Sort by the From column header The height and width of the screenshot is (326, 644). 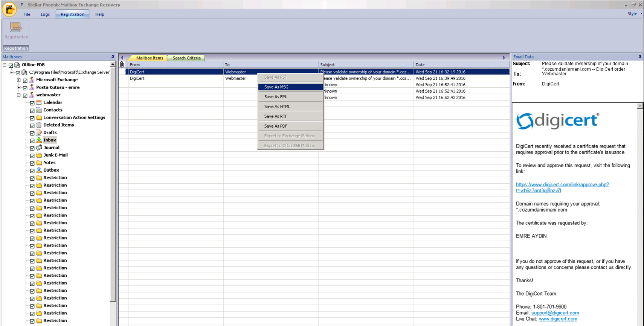[x=175, y=65]
